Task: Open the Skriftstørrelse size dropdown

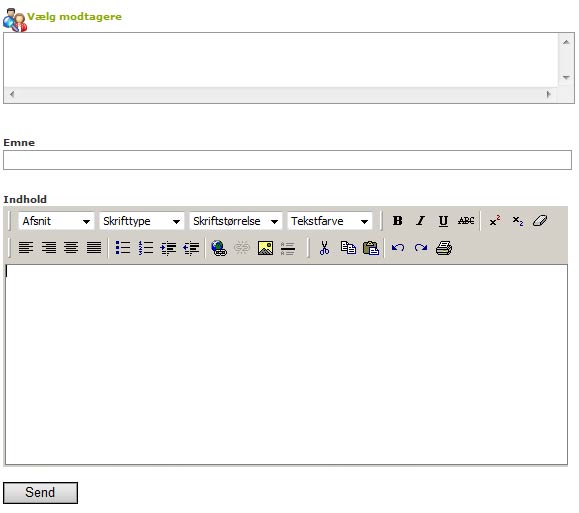Action: 236,221
